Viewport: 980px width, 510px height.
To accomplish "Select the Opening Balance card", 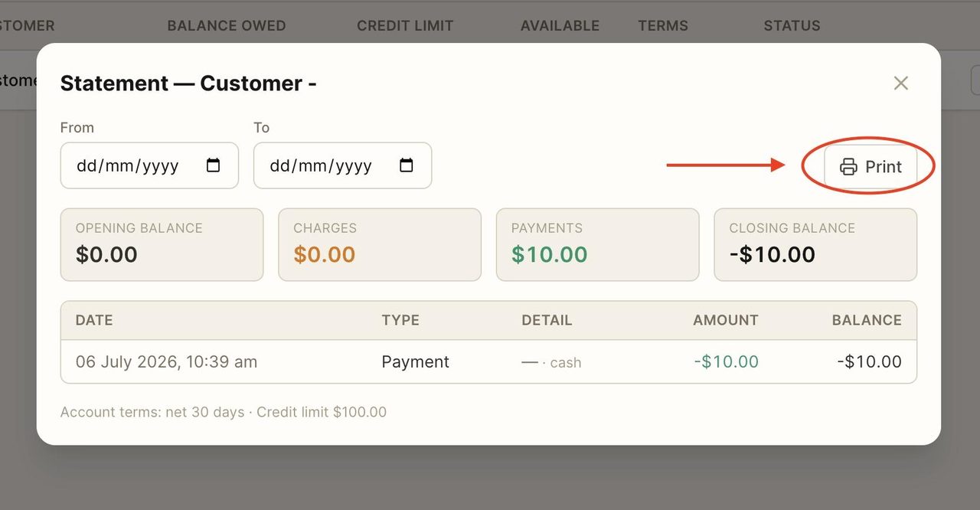I will 162,245.
